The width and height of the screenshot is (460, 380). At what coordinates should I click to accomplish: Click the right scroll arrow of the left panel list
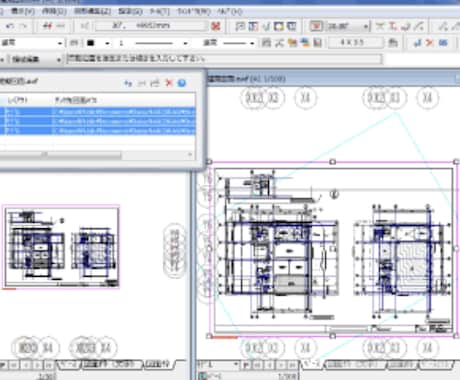click(190, 154)
